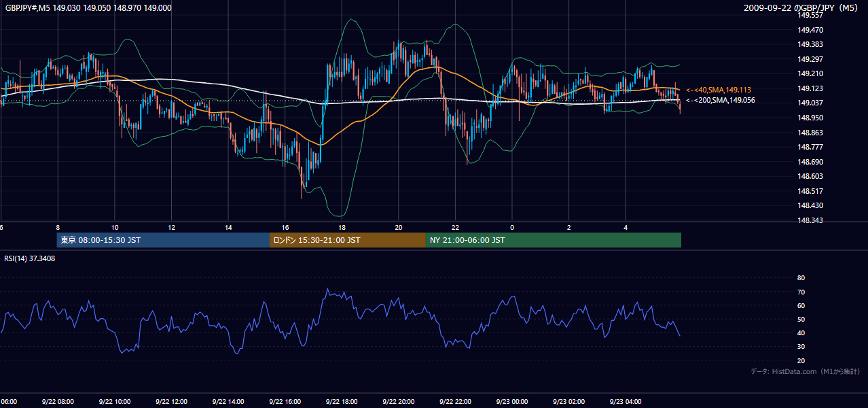
Task: Click price axis value 149.557
Action: point(810,15)
